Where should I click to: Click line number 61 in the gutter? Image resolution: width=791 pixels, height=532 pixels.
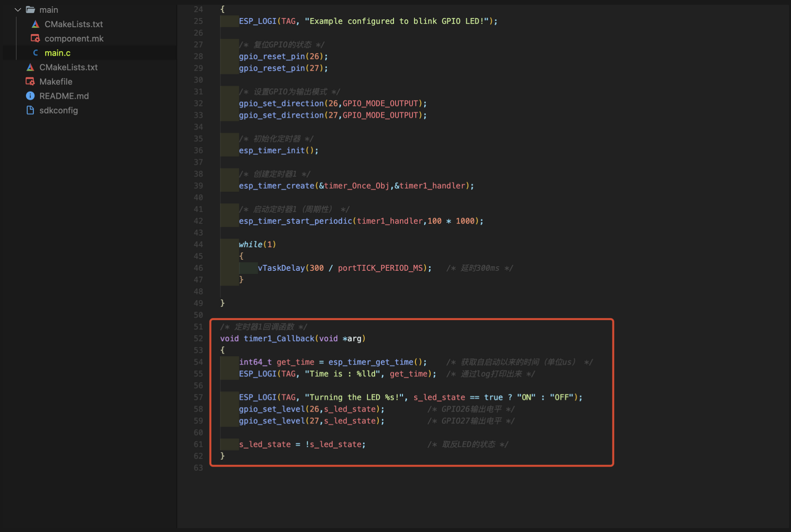click(198, 444)
